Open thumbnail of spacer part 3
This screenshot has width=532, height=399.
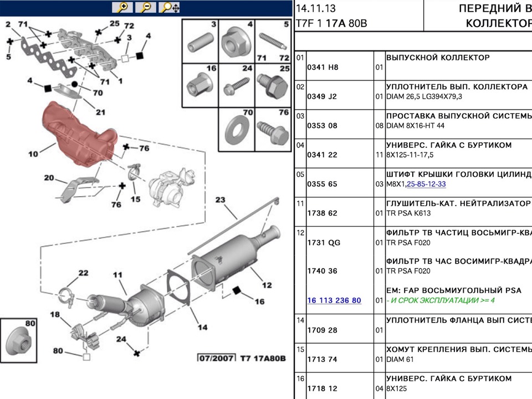201,42
